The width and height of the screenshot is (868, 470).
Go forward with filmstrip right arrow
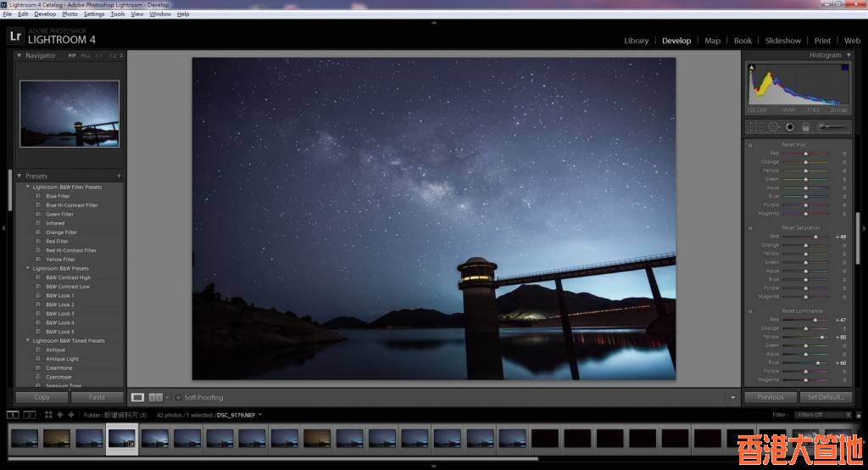pos(71,415)
